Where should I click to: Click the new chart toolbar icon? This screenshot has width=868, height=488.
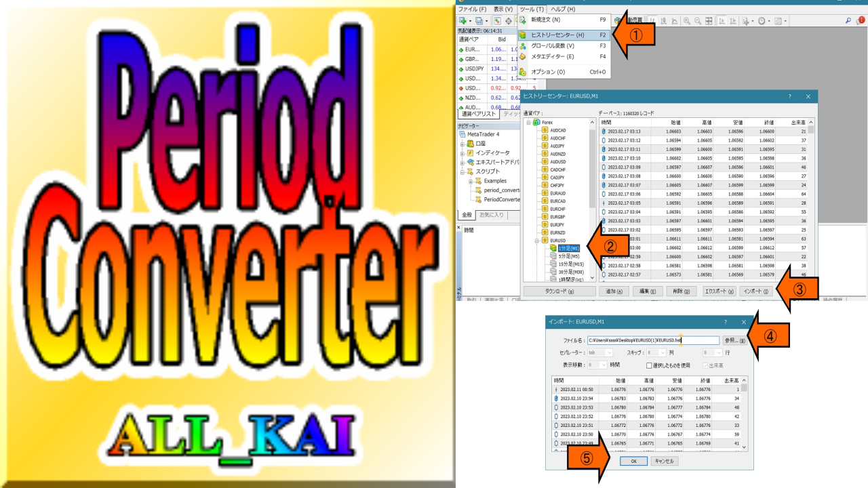tap(463, 21)
